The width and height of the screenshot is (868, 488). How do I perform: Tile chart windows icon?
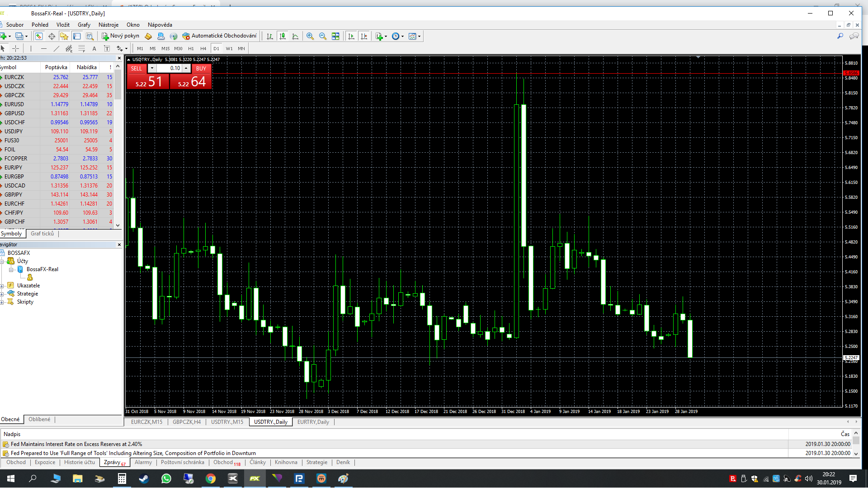(335, 36)
